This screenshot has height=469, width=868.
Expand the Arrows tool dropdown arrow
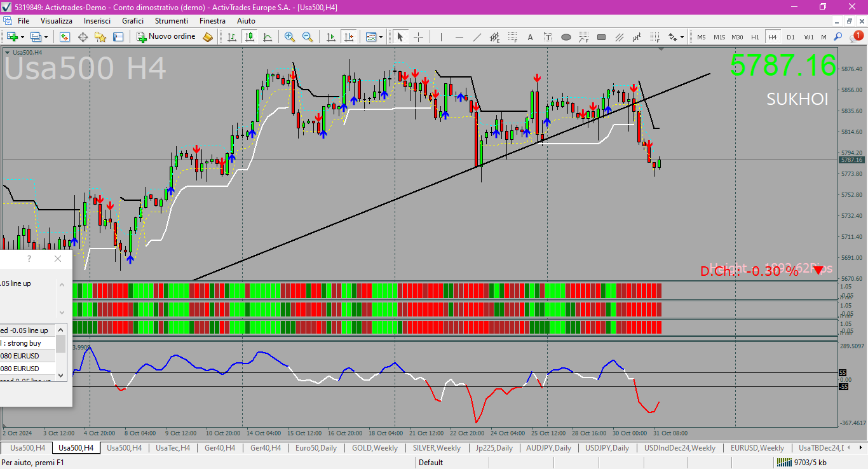(x=682, y=37)
